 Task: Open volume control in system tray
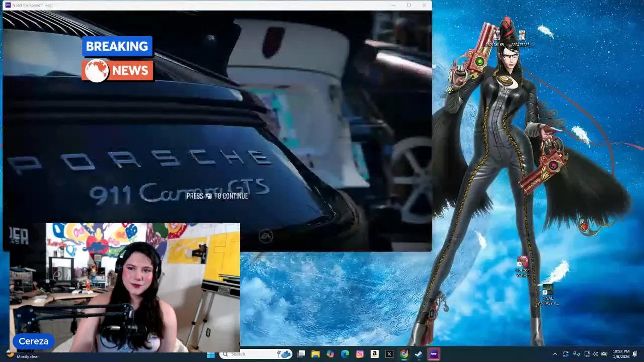(x=595, y=354)
